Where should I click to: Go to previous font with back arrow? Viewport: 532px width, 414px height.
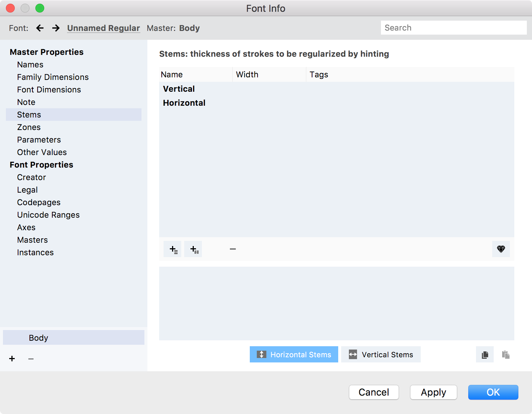point(40,28)
